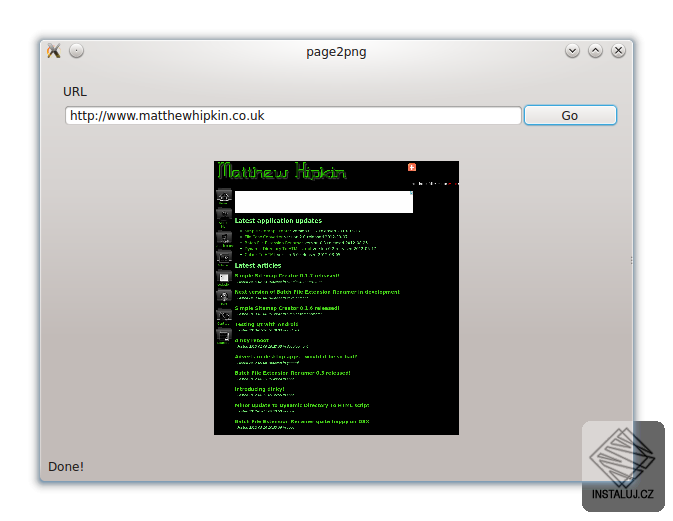The height and width of the screenshot is (521, 673).
Task: Click the "Done!" status text
Action: pos(66,466)
